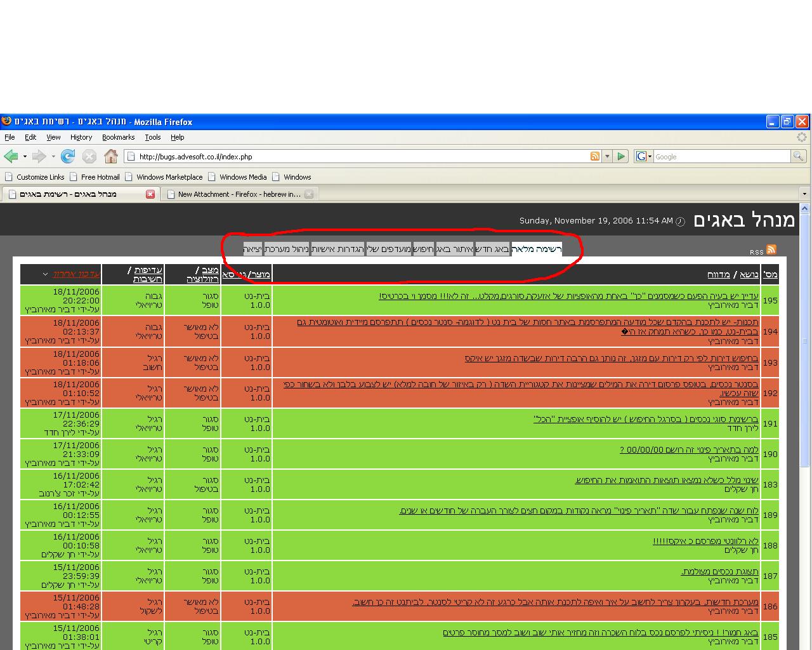Click the orange RSS feed icon on page
This screenshot has height=650, width=812.
[x=771, y=249]
